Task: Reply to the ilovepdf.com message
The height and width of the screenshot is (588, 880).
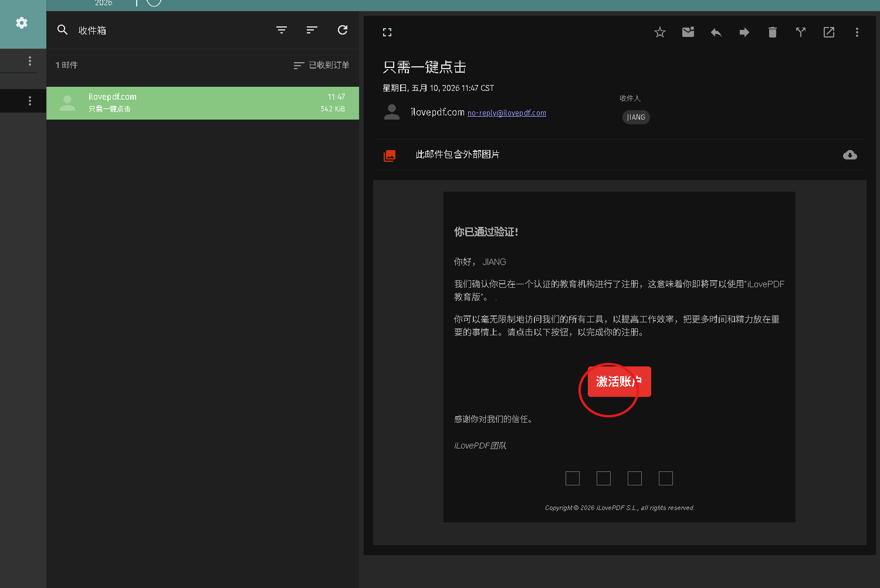Action: pyautogui.click(x=716, y=32)
